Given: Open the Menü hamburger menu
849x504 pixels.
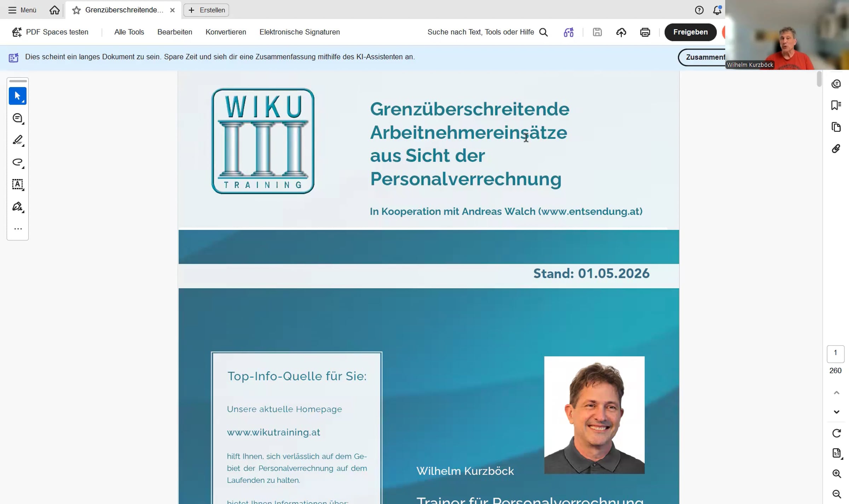Looking at the screenshot, I should (22, 10).
